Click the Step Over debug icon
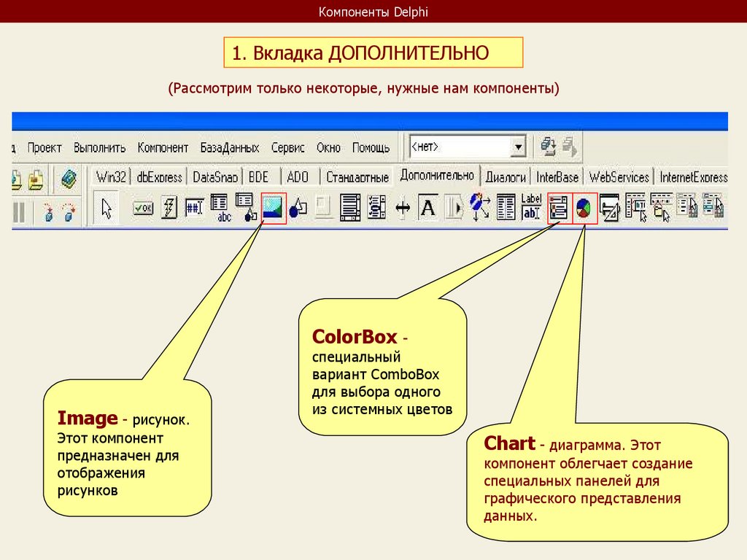Viewport: 747px width, 560px height. [x=69, y=212]
